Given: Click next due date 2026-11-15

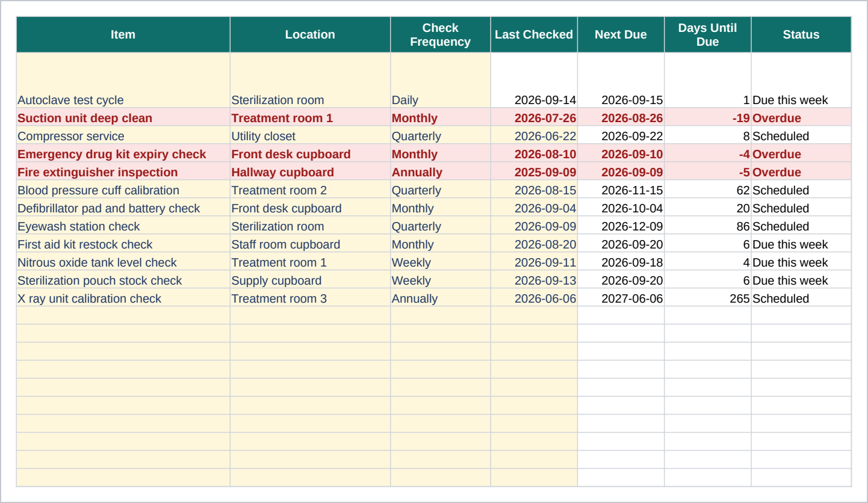Looking at the screenshot, I should coord(621,190).
